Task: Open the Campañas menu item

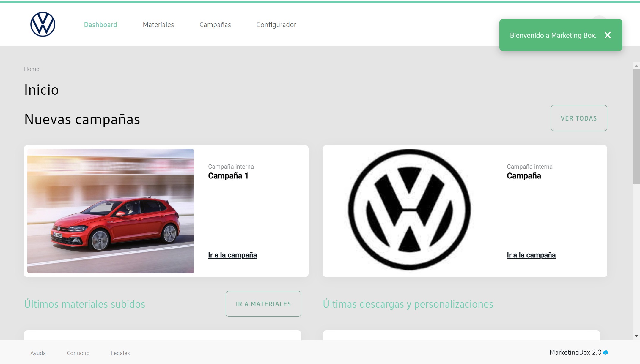Action: [x=215, y=25]
